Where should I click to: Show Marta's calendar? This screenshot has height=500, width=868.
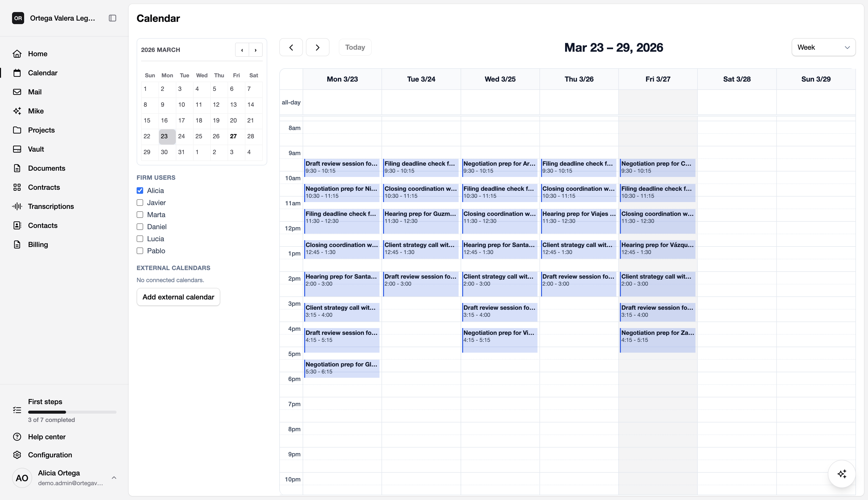click(x=139, y=214)
